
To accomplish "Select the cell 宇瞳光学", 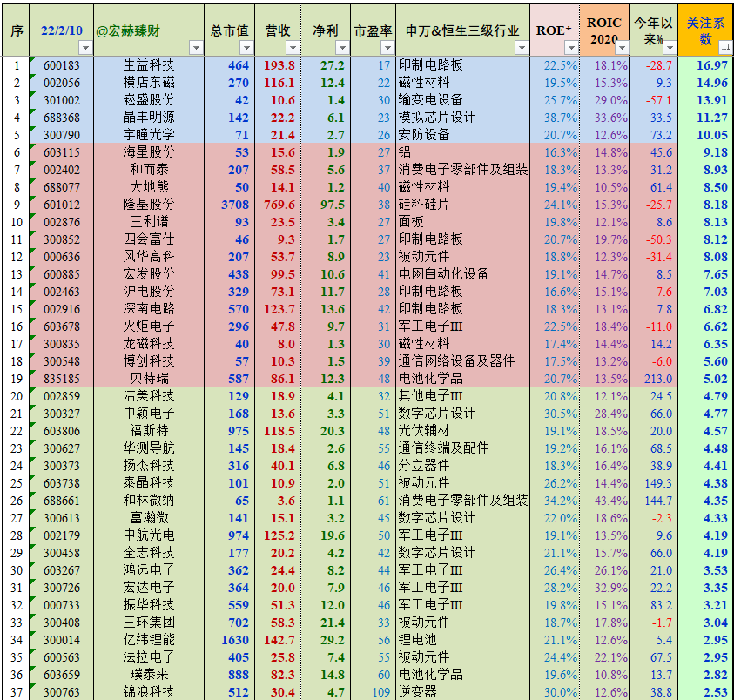I will tap(149, 135).
